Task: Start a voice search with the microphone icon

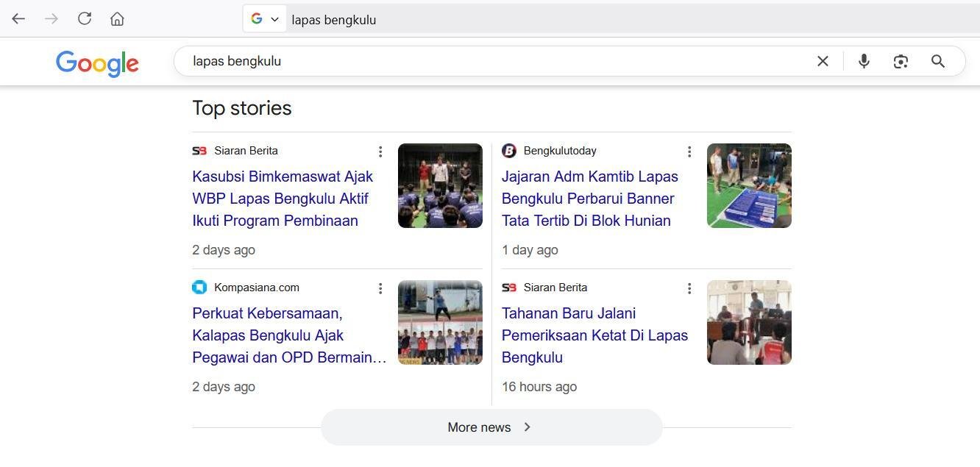Action: click(864, 61)
